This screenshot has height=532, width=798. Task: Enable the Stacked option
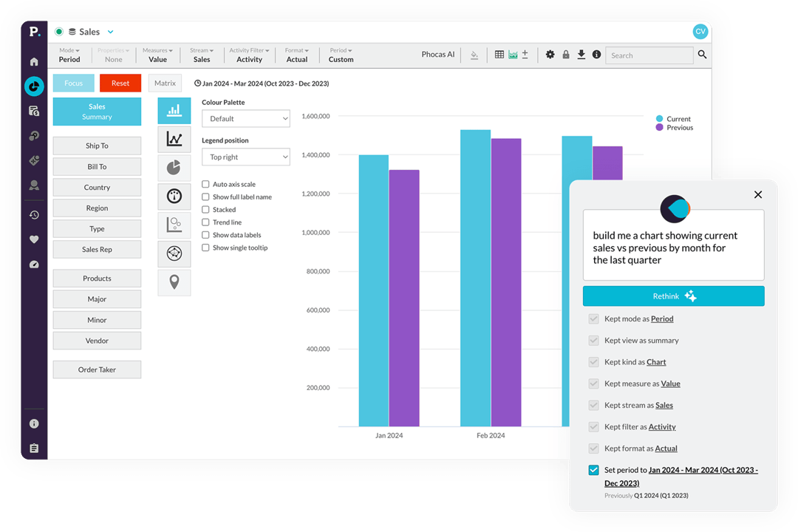(205, 209)
